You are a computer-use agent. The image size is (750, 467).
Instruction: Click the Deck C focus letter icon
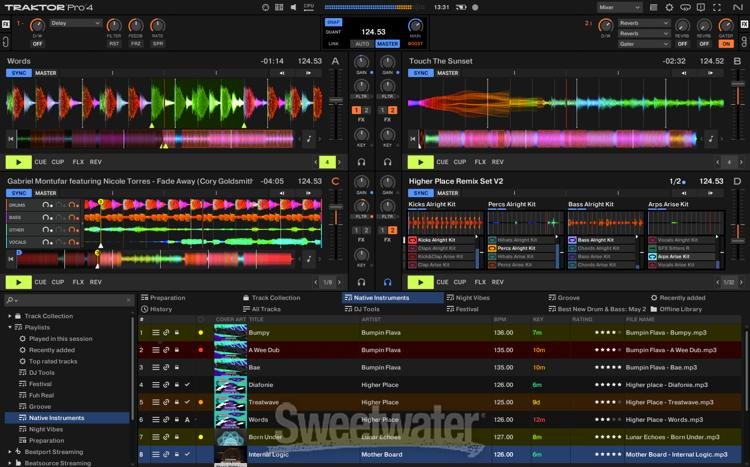pyautogui.click(x=335, y=181)
